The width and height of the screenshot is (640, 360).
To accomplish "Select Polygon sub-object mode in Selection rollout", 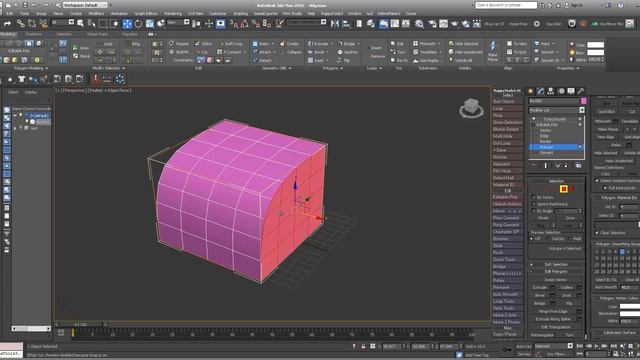I will tap(564, 189).
